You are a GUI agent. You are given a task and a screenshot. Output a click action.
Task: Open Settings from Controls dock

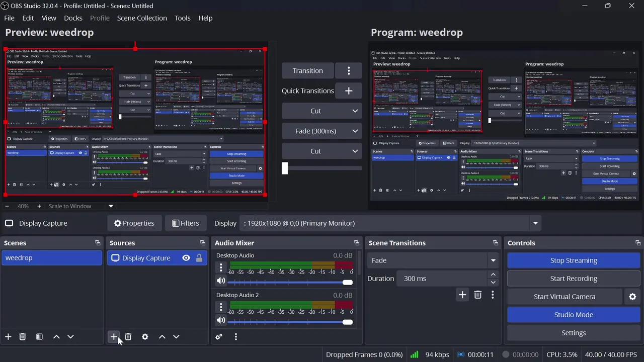pos(574,333)
